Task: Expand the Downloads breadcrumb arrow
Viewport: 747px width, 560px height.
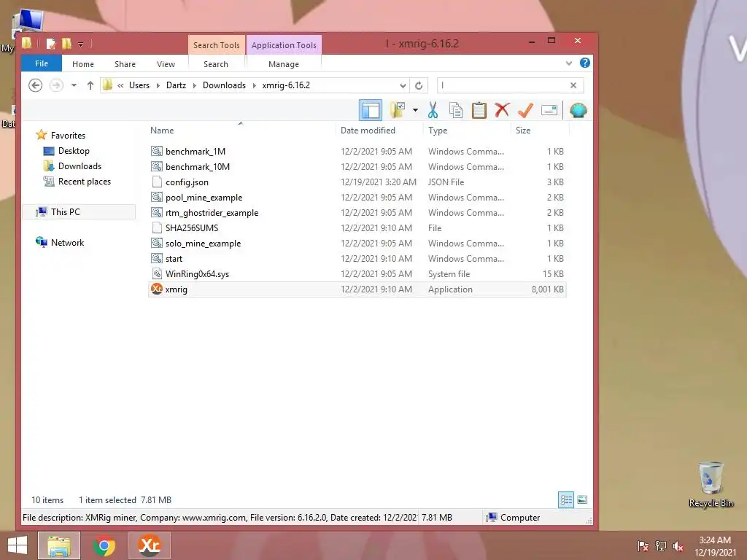Action: pos(254,86)
